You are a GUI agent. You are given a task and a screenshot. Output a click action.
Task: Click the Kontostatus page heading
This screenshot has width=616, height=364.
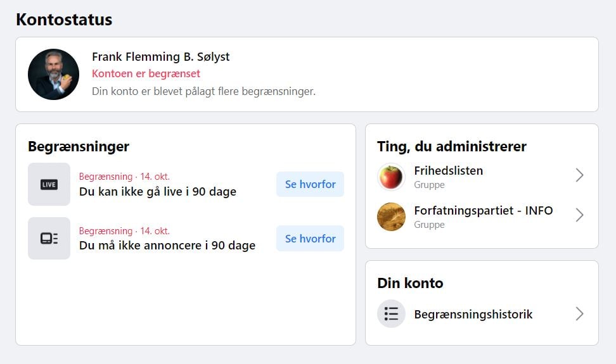tap(64, 20)
